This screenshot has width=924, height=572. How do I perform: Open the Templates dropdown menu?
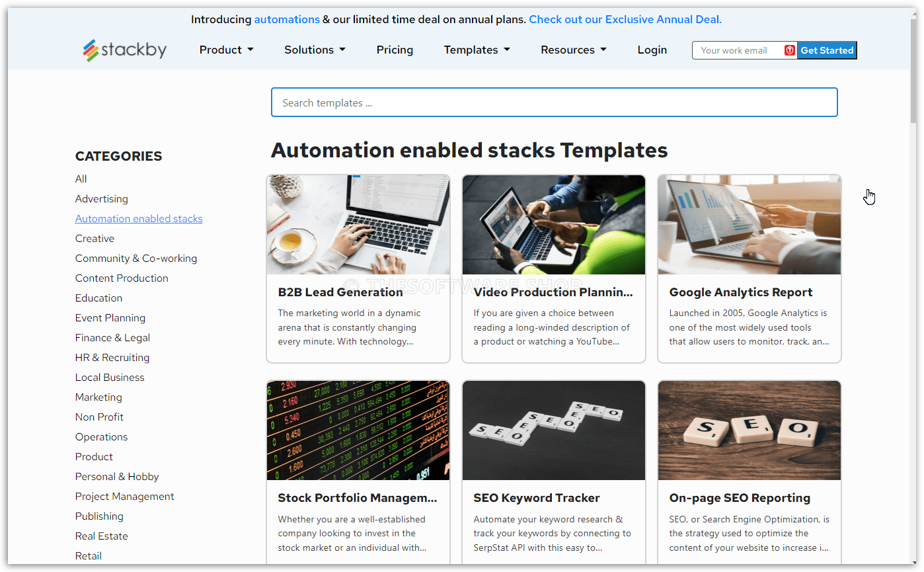tap(477, 50)
